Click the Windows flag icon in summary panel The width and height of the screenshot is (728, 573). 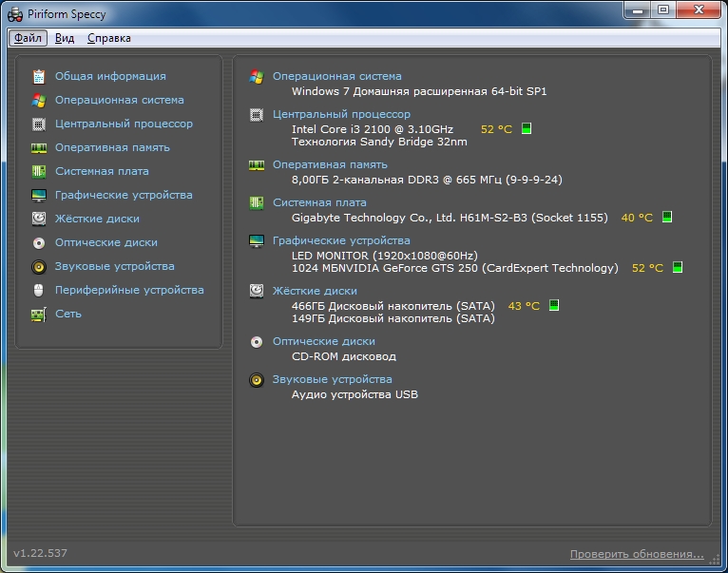(257, 77)
